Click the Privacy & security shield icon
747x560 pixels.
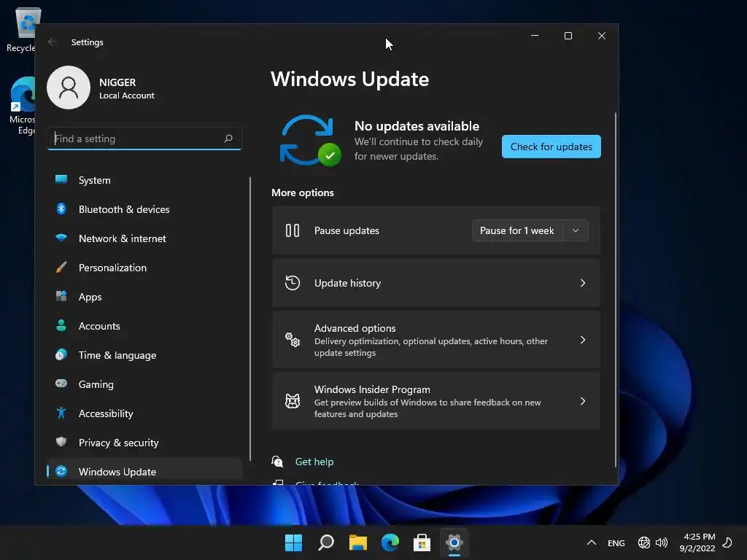(61, 442)
